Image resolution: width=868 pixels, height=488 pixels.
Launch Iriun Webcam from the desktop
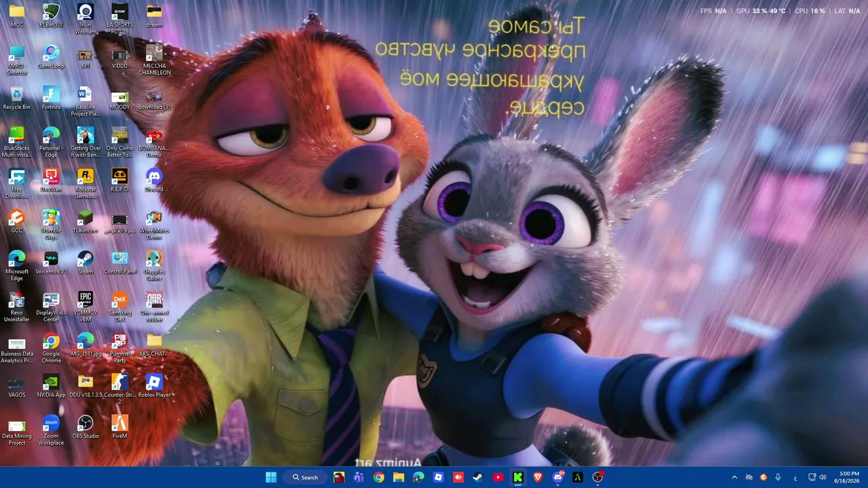click(85, 19)
